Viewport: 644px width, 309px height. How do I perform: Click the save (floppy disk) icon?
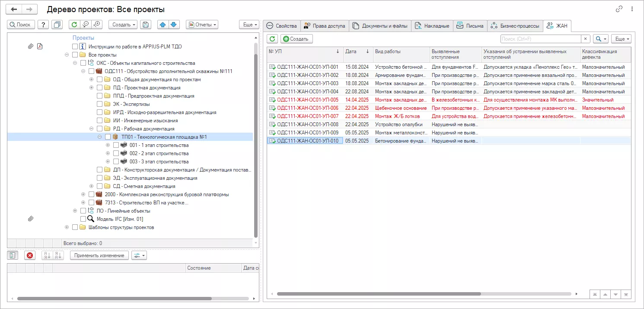click(x=146, y=25)
